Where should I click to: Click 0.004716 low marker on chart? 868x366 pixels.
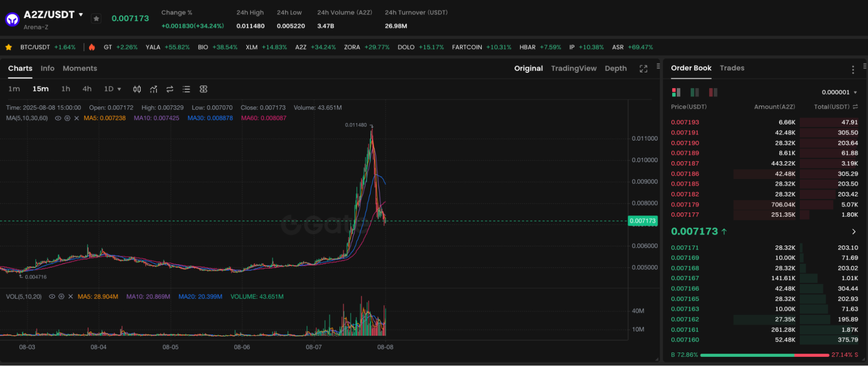[36, 277]
